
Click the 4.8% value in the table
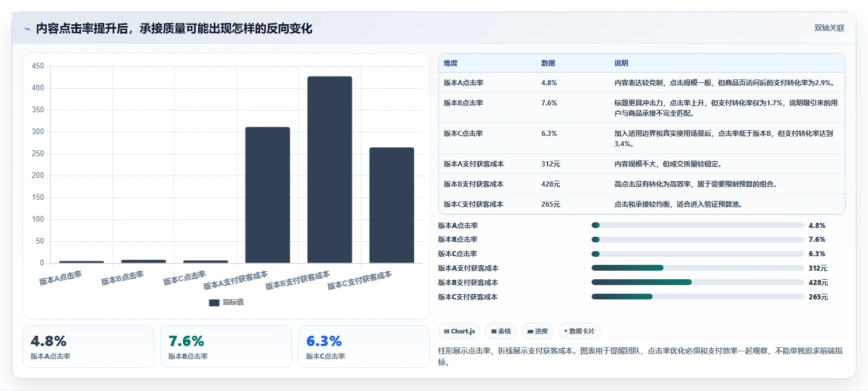(x=549, y=83)
